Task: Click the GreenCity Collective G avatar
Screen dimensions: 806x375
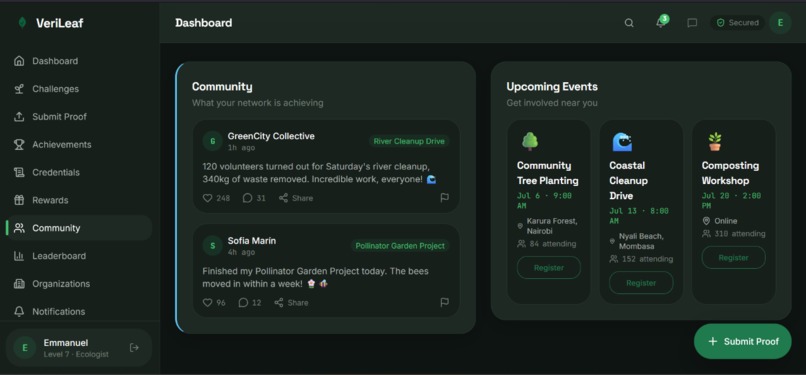Action: 212,141
